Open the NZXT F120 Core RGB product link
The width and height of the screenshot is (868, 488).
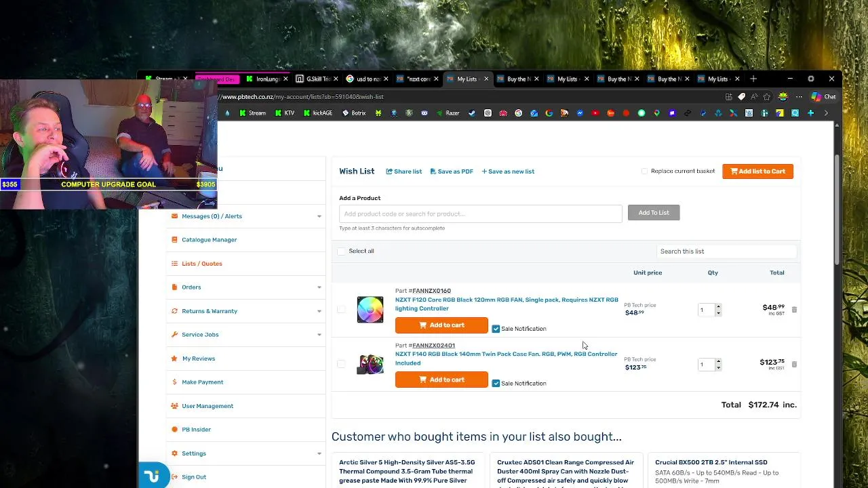(507, 304)
